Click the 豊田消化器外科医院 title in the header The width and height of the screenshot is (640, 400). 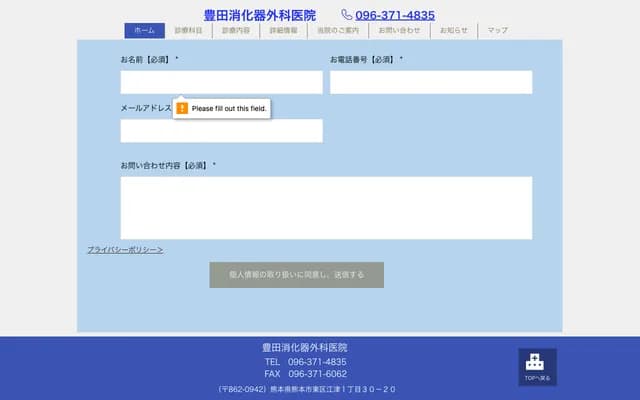(260, 16)
